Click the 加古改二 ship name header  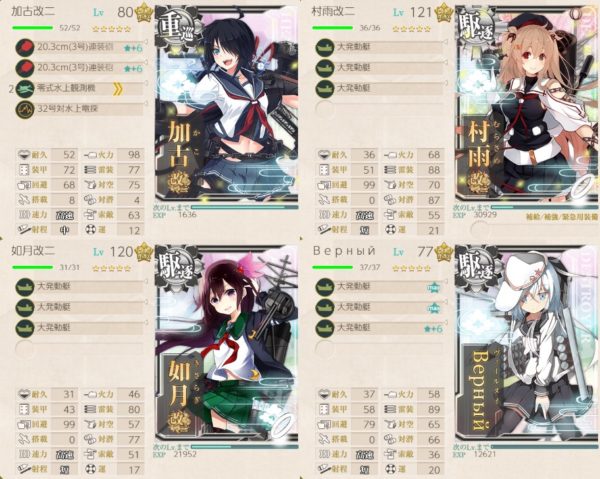tap(33, 11)
